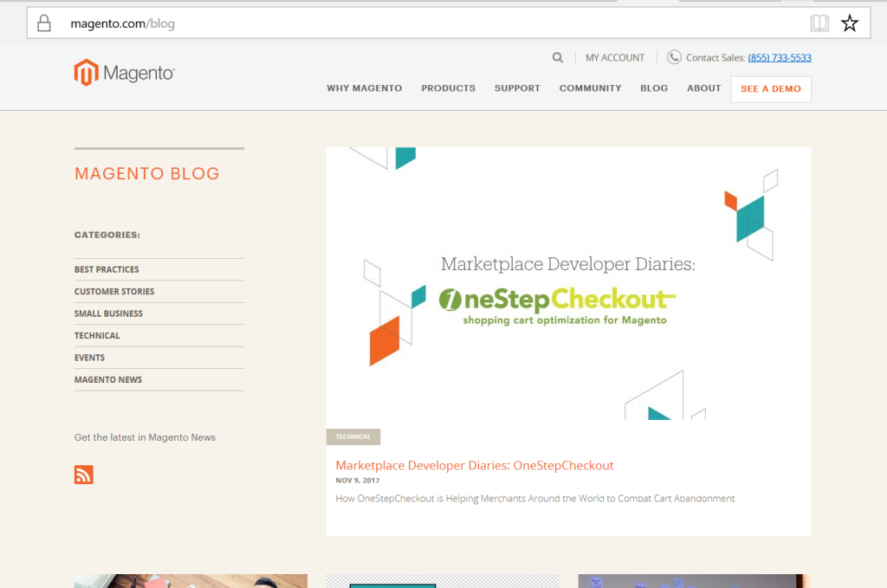Image resolution: width=887 pixels, height=588 pixels.
Task: Select BEST PRACTICES category
Action: coord(107,269)
